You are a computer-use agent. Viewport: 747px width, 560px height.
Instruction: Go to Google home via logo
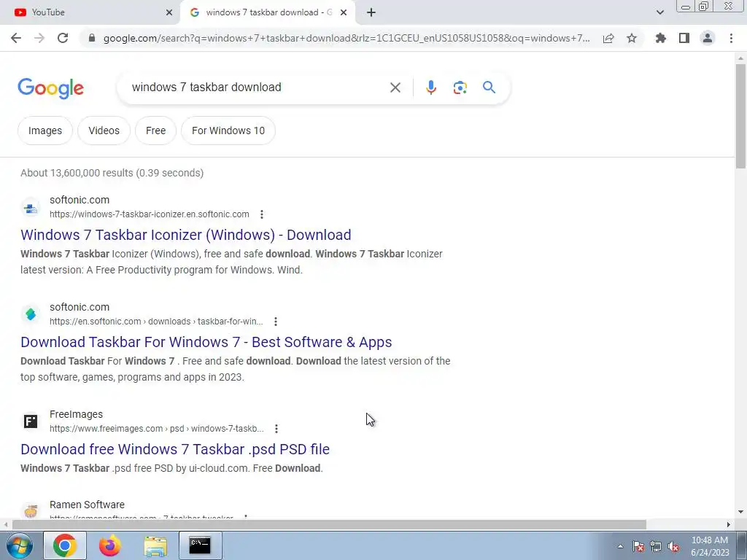[x=50, y=88]
